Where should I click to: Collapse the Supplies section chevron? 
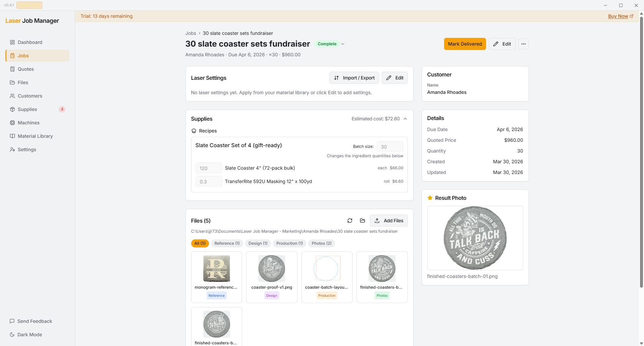tap(405, 119)
